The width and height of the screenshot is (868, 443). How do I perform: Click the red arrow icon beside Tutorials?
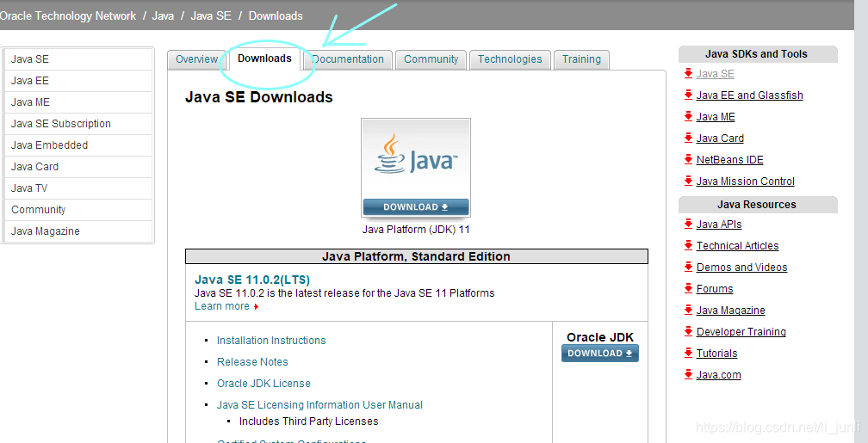[688, 353]
